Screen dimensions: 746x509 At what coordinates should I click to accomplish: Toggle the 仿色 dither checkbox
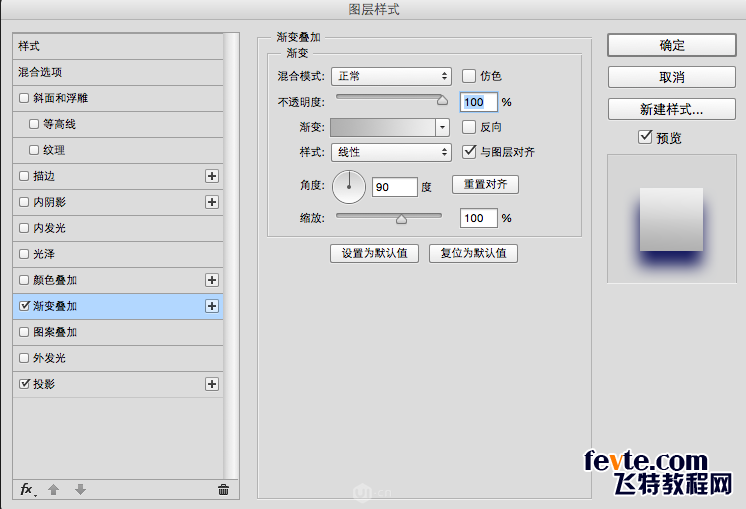469,76
